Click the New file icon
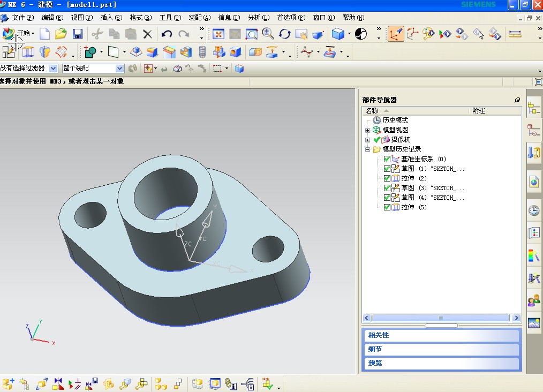Viewport: 543px width, 392px height. tap(44, 34)
